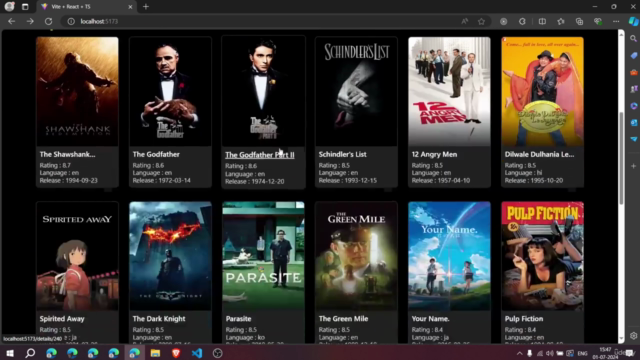This screenshot has height=360, width=640.
Task: Open browser settings and more menu
Action: point(616,21)
